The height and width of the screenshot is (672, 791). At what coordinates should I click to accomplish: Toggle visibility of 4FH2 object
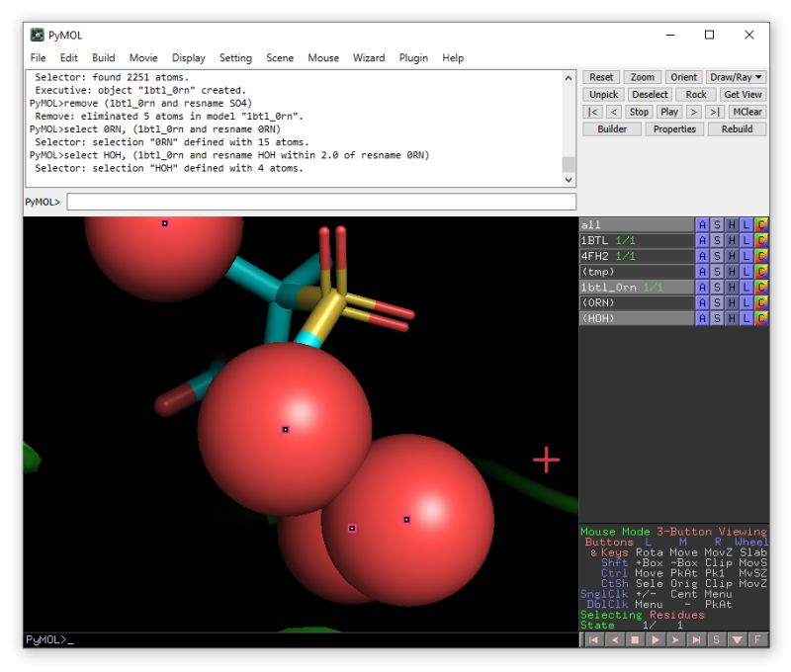click(637, 256)
